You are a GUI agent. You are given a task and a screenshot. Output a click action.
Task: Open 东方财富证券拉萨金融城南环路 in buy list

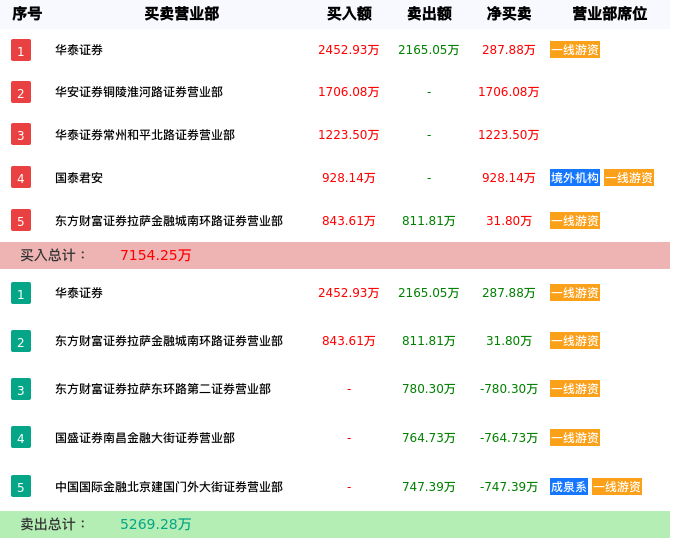(x=169, y=221)
